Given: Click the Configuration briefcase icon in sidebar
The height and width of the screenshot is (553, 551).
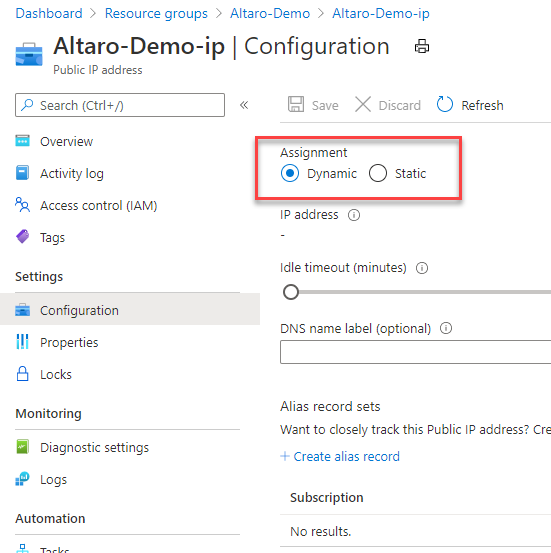Looking at the screenshot, I should tap(23, 310).
